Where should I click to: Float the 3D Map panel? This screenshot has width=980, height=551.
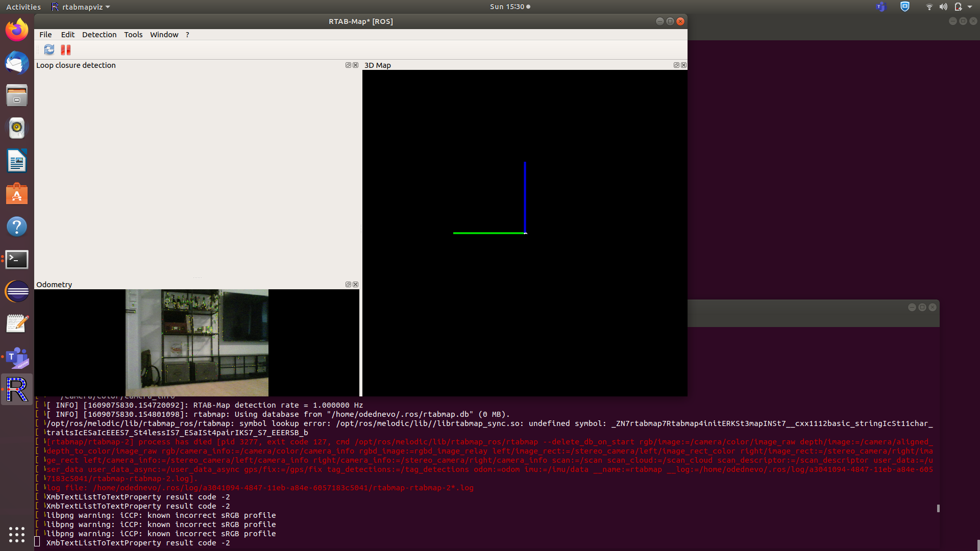click(x=676, y=65)
